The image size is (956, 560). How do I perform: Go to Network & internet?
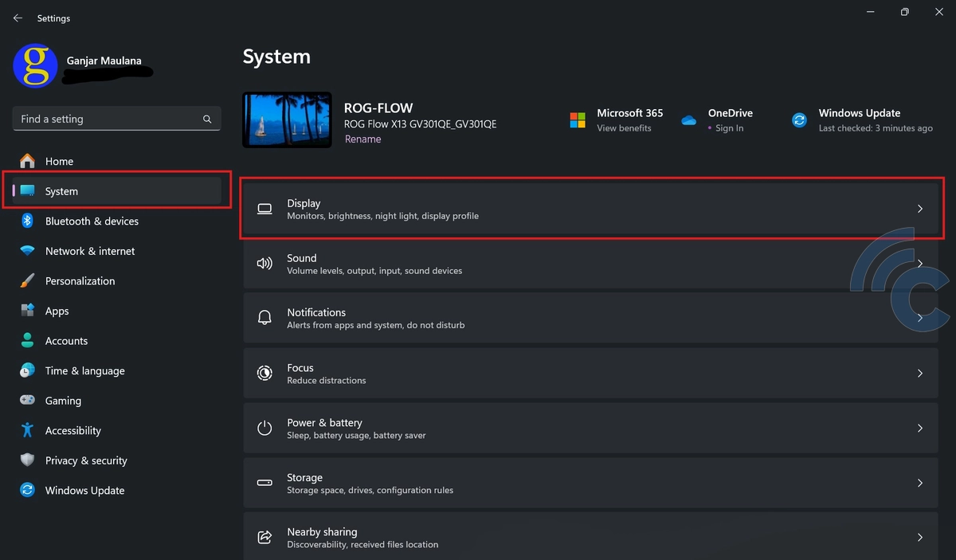click(117, 251)
